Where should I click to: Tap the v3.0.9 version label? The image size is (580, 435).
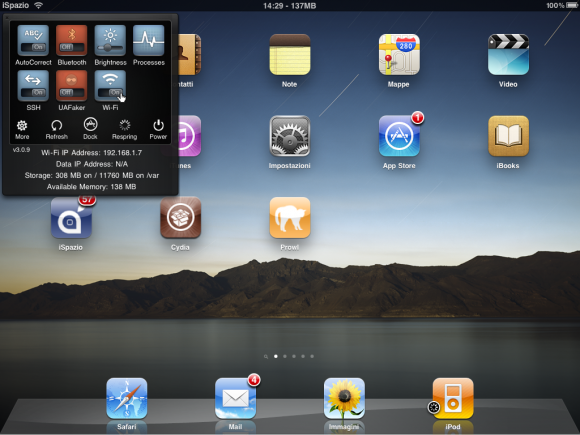(x=21, y=150)
